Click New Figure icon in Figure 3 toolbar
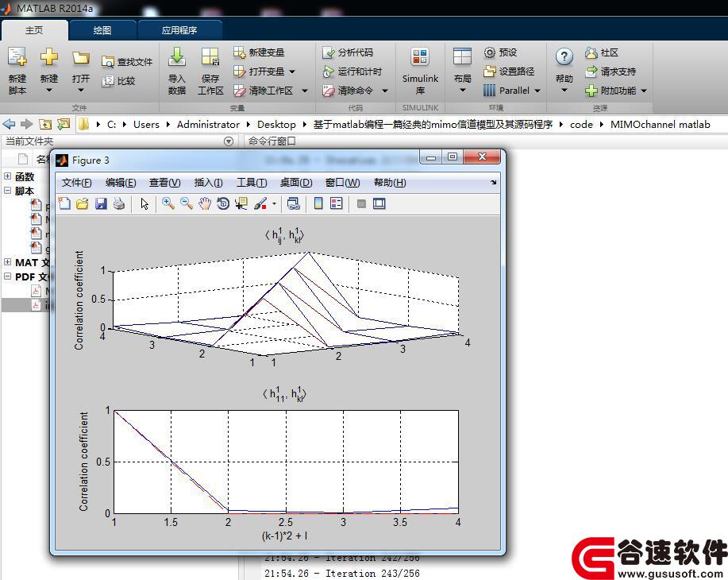The image size is (728, 580). 64,203
